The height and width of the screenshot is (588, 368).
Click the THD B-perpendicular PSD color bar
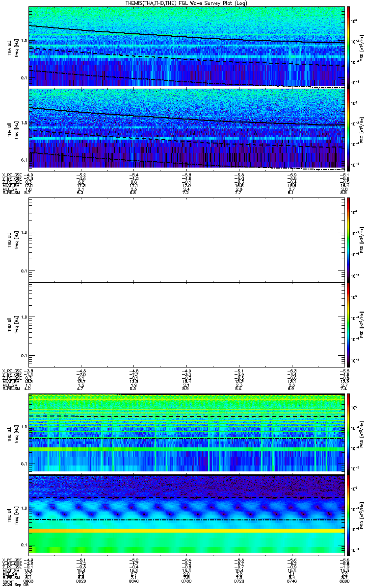pyautogui.click(x=348, y=240)
